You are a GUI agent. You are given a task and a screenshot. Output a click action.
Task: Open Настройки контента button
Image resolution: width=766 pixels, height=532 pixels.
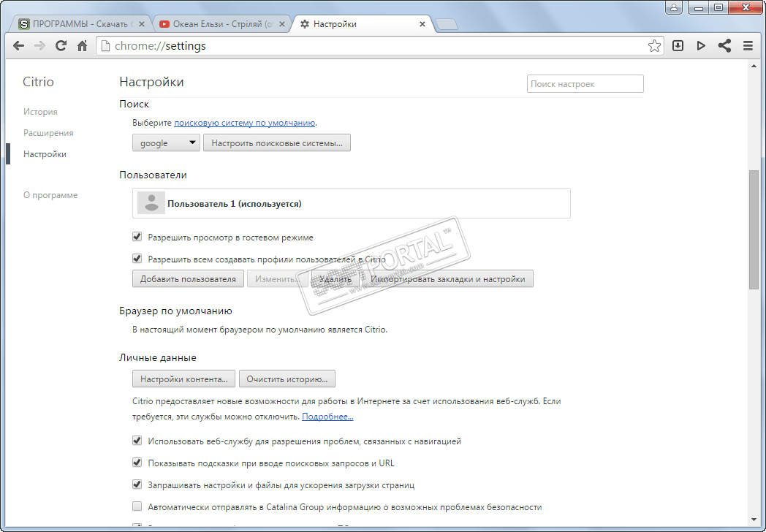(183, 379)
